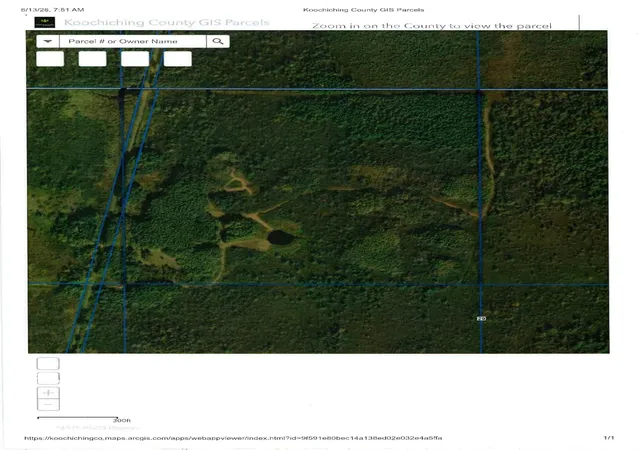The height and width of the screenshot is (450, 640).
Task: Click the 300ft scale bar label
Action: click(x=122, y=420)
